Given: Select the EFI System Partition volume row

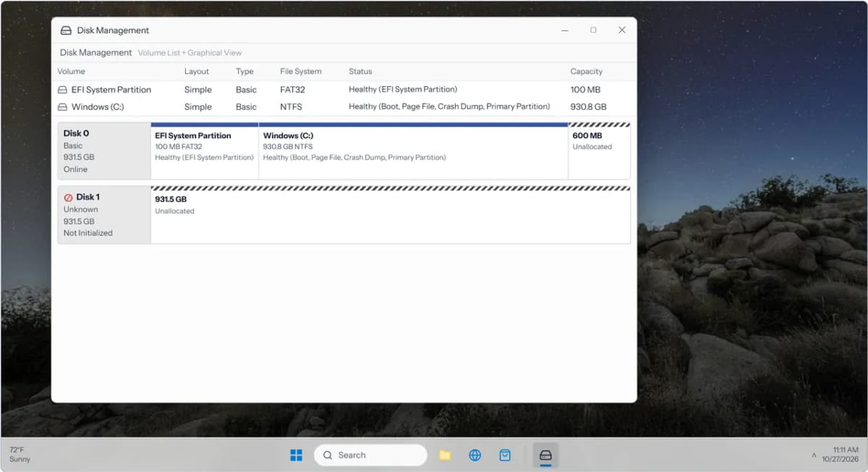Looking at the screenshot, I should coord(344,90).
